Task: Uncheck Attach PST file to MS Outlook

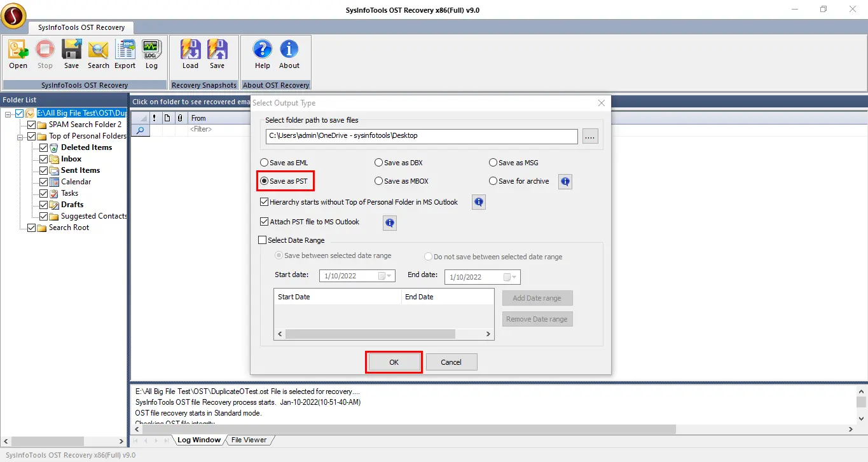Action: (265, 222)
